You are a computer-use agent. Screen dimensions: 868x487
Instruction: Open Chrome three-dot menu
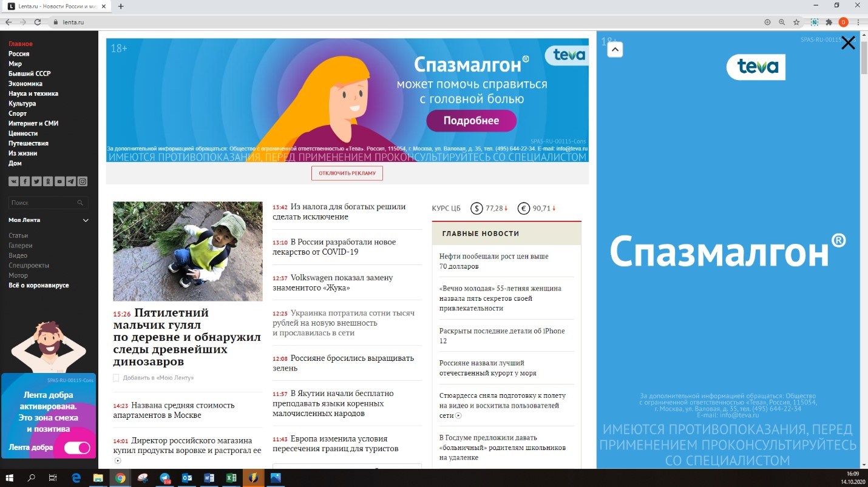pos(858,22)
